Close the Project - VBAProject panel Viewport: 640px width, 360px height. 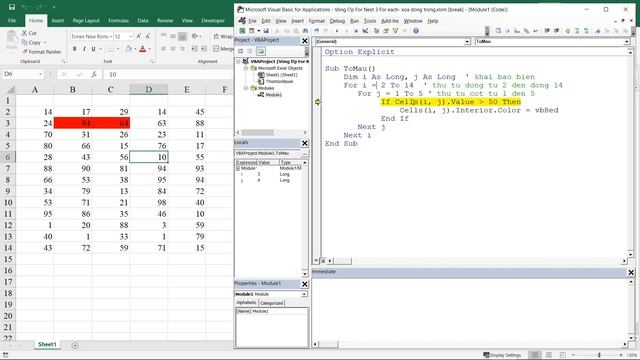click(x=304, y=40)
